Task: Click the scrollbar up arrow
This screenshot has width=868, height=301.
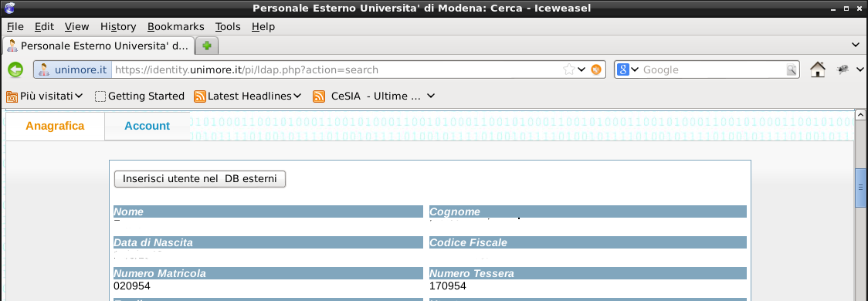Action: point(860,115)
